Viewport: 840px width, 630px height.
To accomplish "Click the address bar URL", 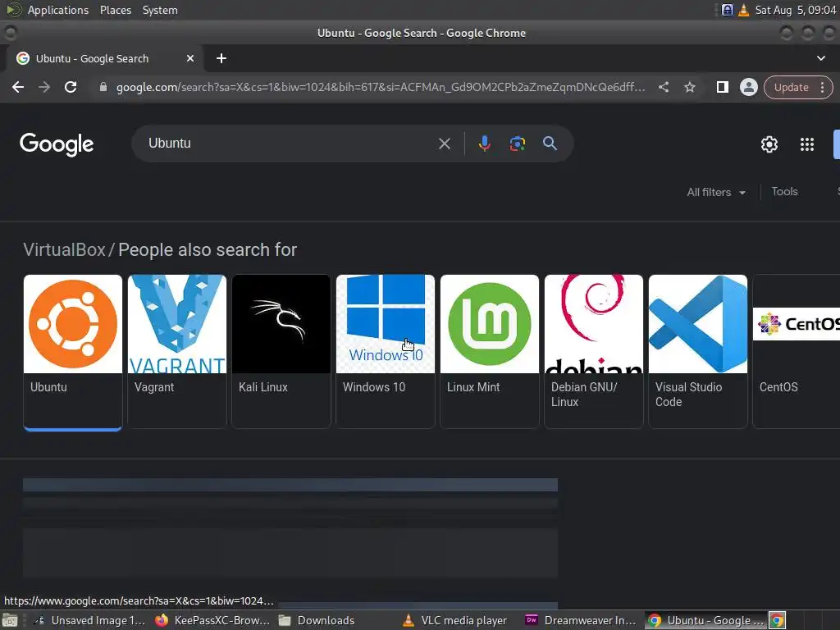I will click(381, 87).
